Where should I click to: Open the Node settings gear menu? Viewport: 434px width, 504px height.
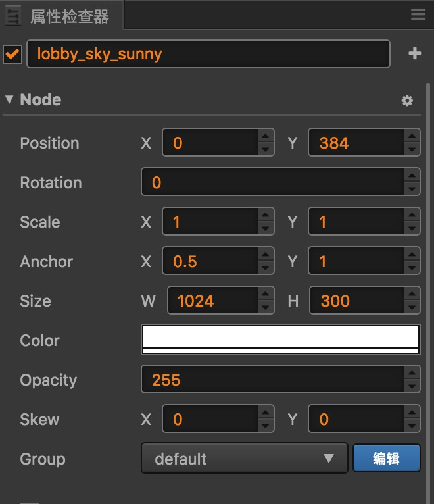point(407,101)
